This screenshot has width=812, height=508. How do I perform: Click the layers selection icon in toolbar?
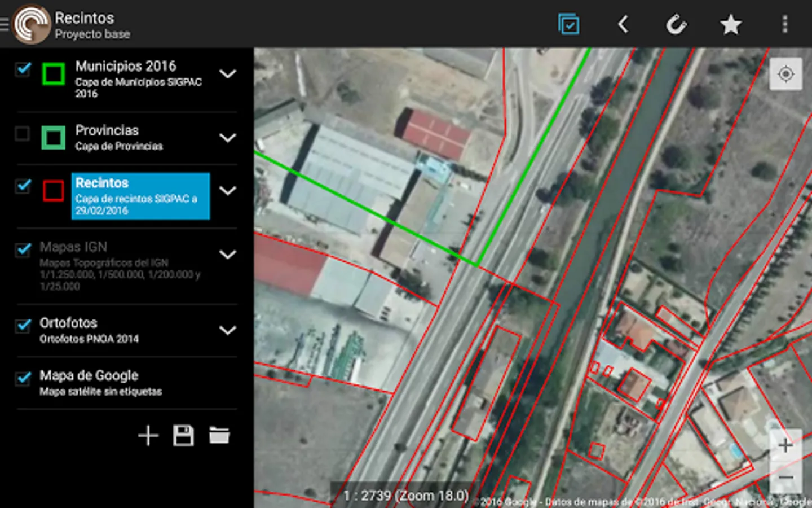pyautogui.click(x=568, y=24)
